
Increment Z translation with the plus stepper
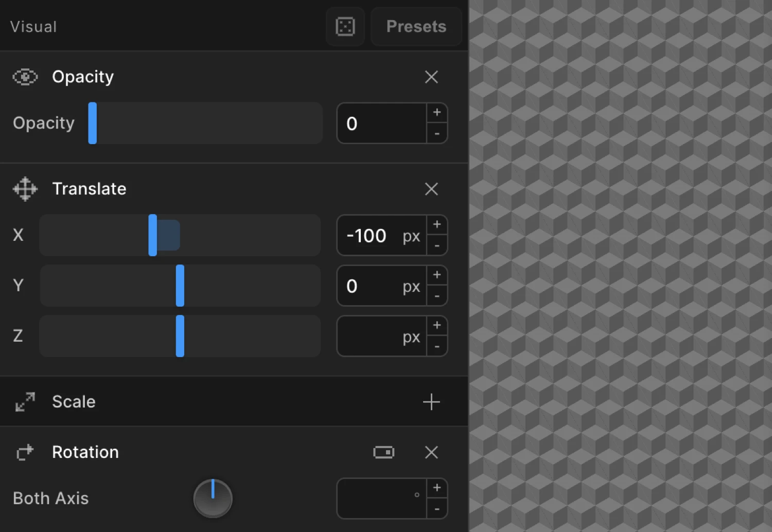pyautogui.click(x=436, y=325)
